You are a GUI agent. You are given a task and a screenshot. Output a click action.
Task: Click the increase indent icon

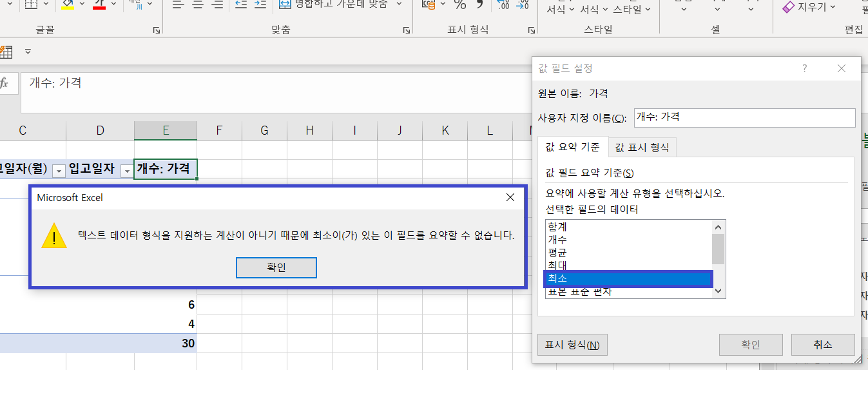(260, 5)
